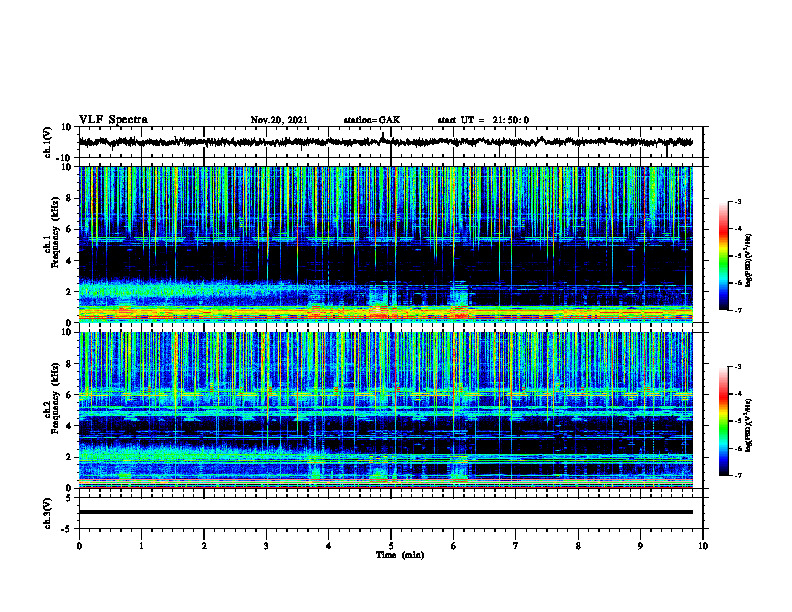Select the date text "Nov.20, 2021"
The width and height of the screenshot is (792, 612).
tap(279, 120)
